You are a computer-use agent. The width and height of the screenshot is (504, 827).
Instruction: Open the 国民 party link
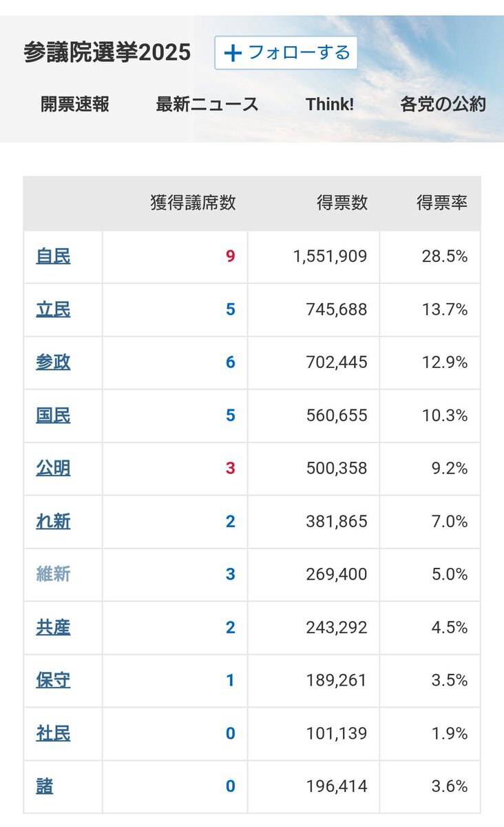pyautogui.click(x=53, y=416)
